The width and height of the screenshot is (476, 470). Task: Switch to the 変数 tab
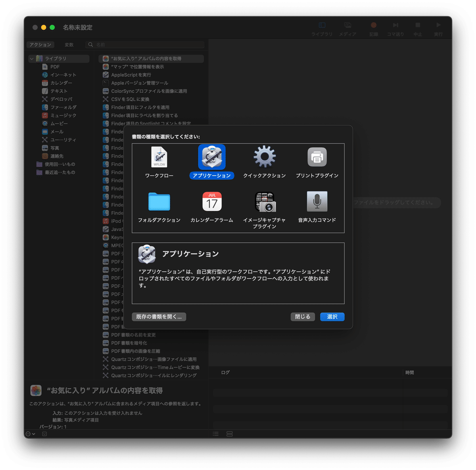pos(69,45)
